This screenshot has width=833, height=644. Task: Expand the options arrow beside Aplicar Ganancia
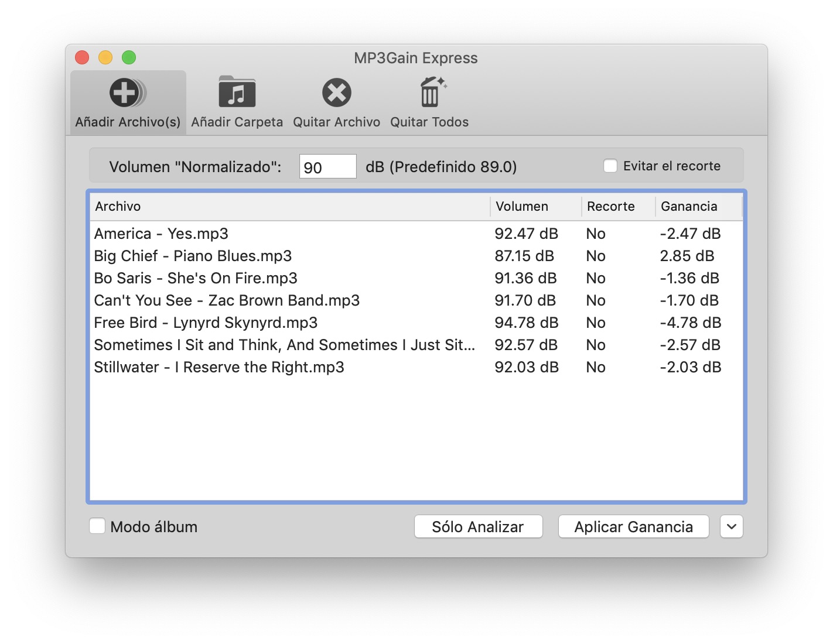pyautogui.click(x=731, y=526)
